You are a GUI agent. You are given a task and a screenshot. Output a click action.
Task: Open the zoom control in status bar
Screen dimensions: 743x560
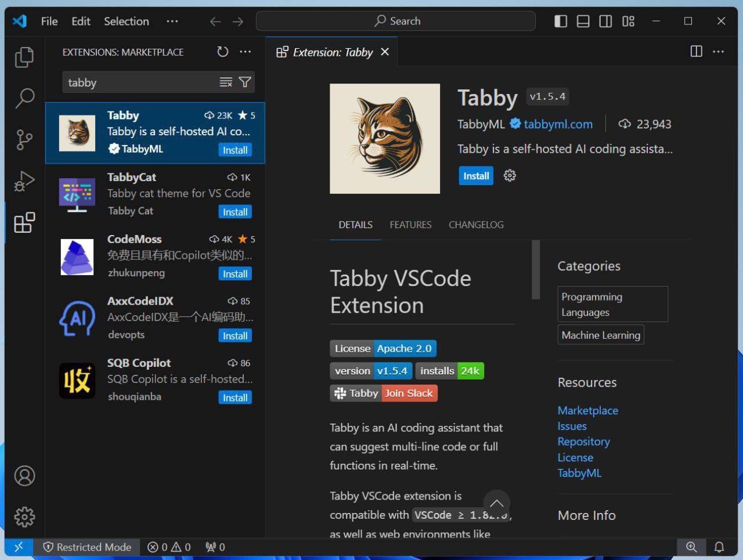click(691, 547)
